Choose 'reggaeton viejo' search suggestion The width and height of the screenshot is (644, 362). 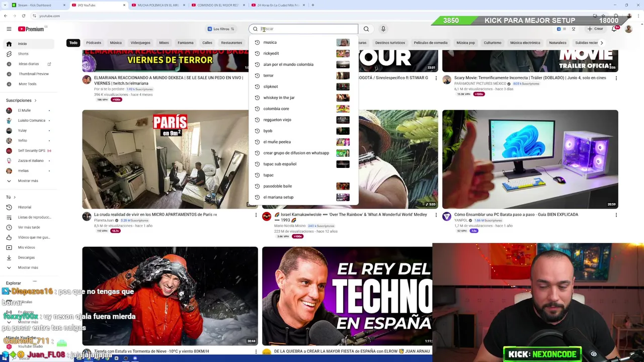[x=303, y=120]
